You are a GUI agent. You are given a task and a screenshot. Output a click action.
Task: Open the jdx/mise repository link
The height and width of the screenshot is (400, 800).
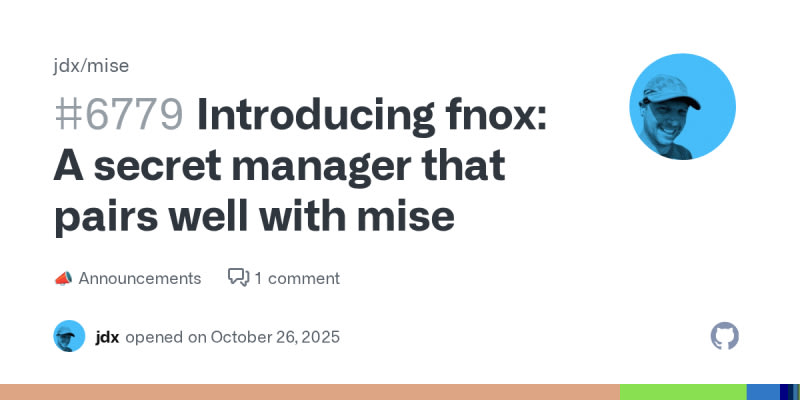[91, 66]
